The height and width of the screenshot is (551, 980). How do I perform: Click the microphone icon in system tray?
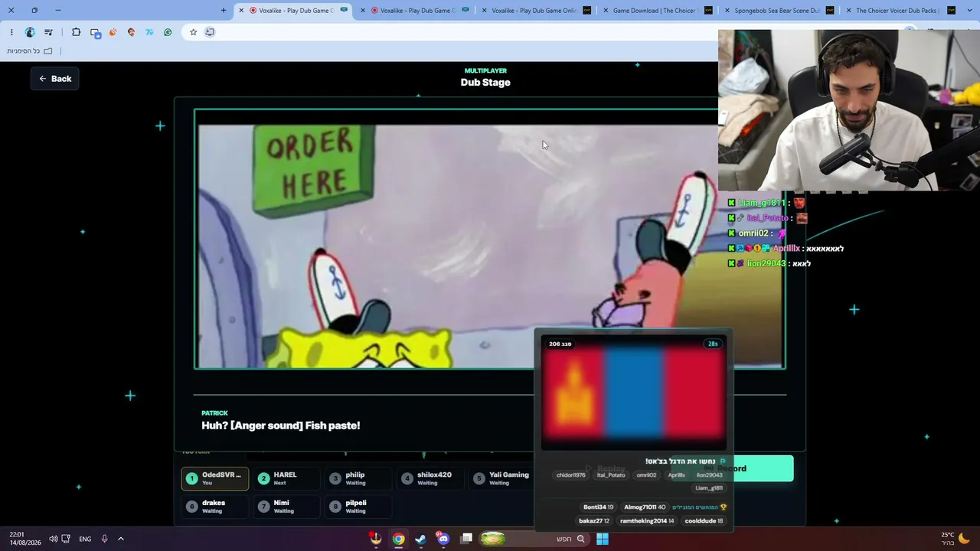tap(105, 539)
